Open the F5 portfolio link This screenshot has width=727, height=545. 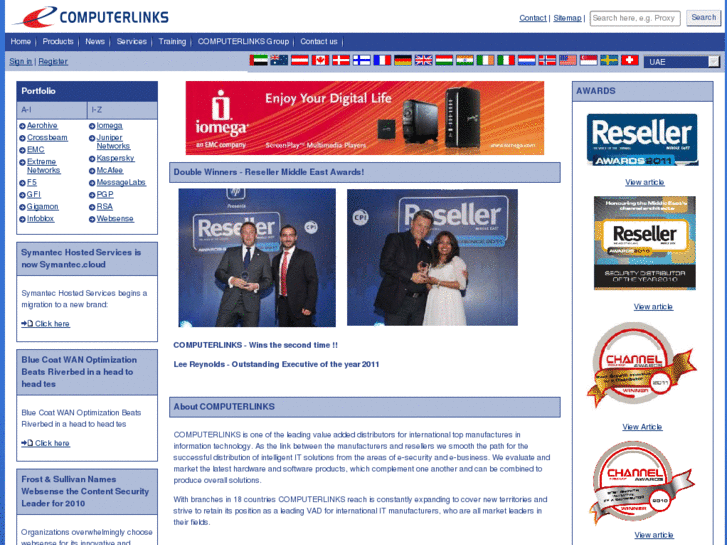tap(32, 183)
